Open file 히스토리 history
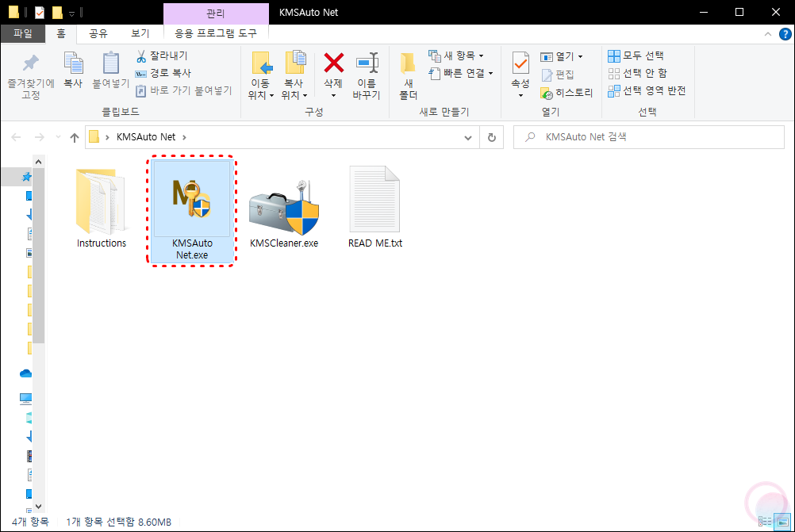 pyautogui.click(x=566, y=94)
